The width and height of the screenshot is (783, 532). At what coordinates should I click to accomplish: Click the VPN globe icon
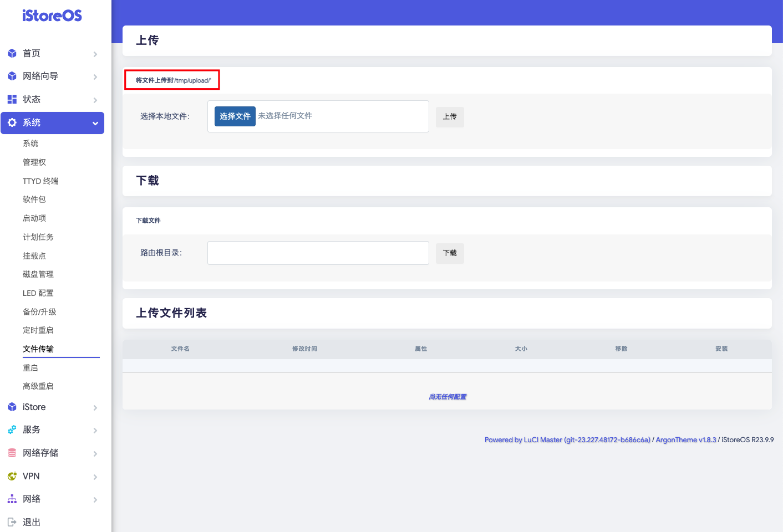tap(12, 476)
